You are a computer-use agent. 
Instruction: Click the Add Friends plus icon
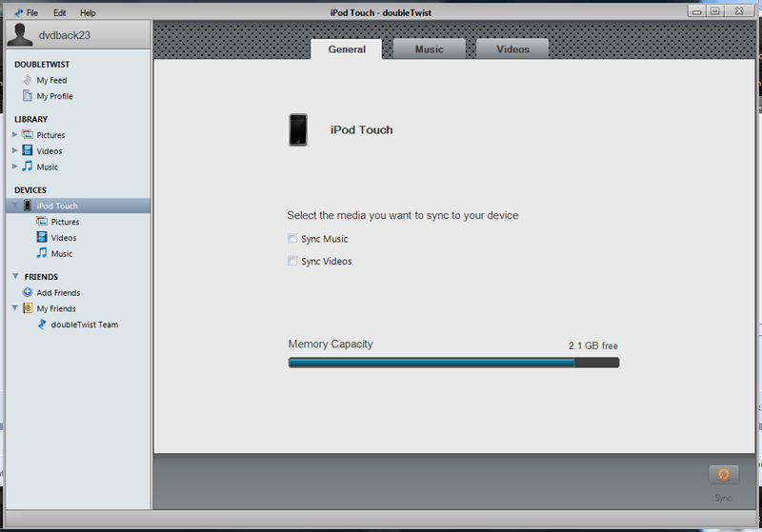point(28,292)
